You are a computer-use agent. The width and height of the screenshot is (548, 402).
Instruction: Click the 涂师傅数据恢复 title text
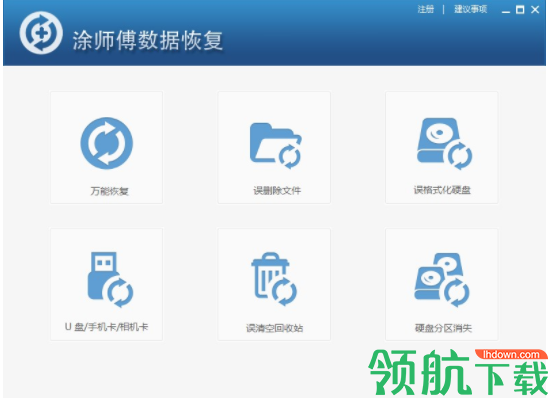tap(147, 41)
